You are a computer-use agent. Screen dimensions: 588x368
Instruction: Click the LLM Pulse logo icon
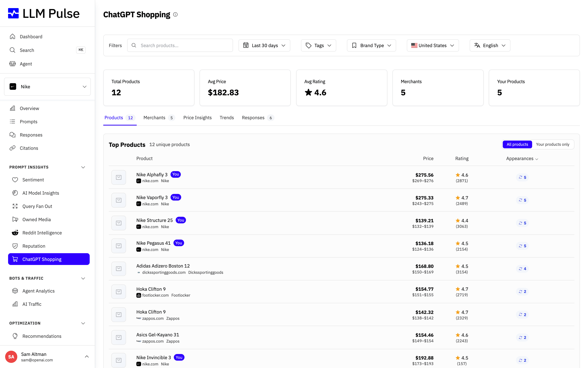coord(13,13)
